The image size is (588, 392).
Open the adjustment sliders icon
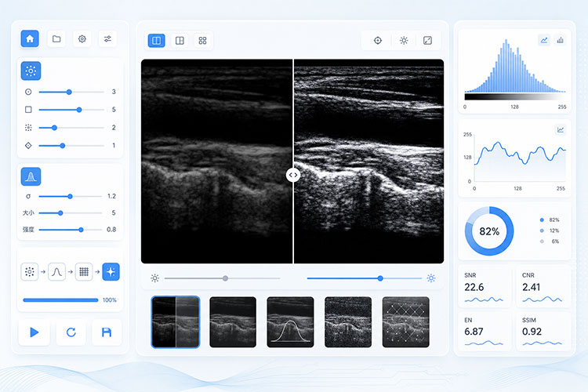(x=107, y=38)
